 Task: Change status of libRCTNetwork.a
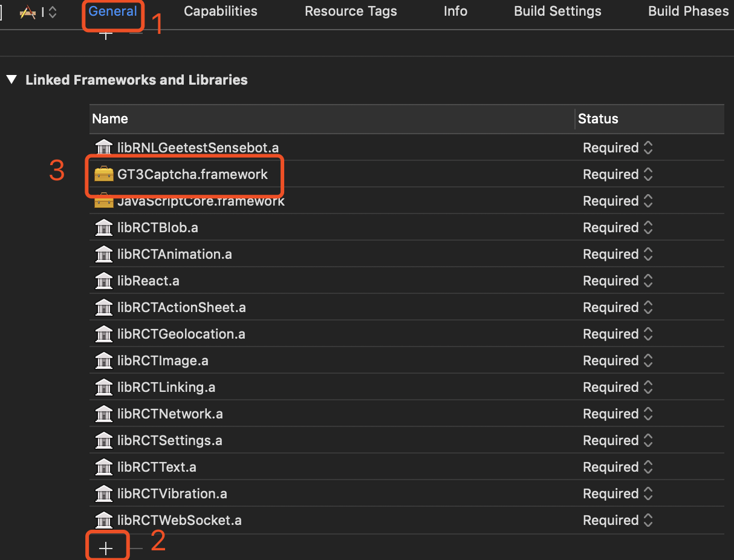pos(618,414)
